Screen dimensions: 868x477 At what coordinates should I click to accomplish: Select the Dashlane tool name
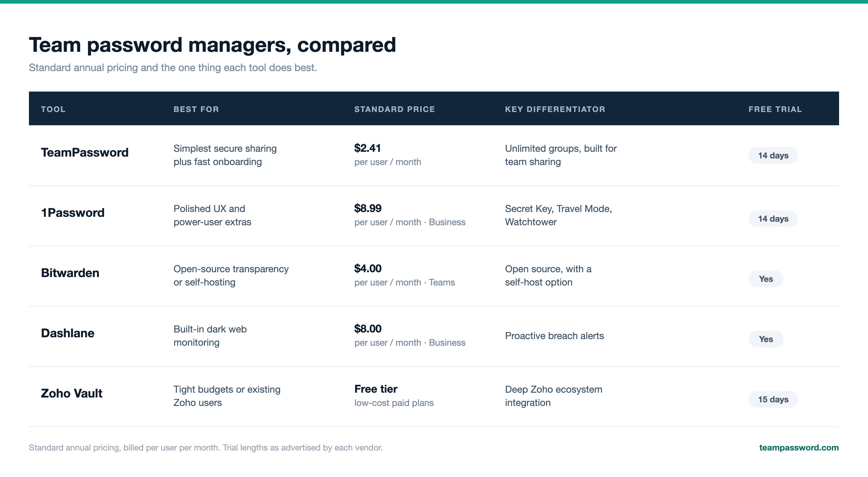pyautogui.click(x=68, y=333)
